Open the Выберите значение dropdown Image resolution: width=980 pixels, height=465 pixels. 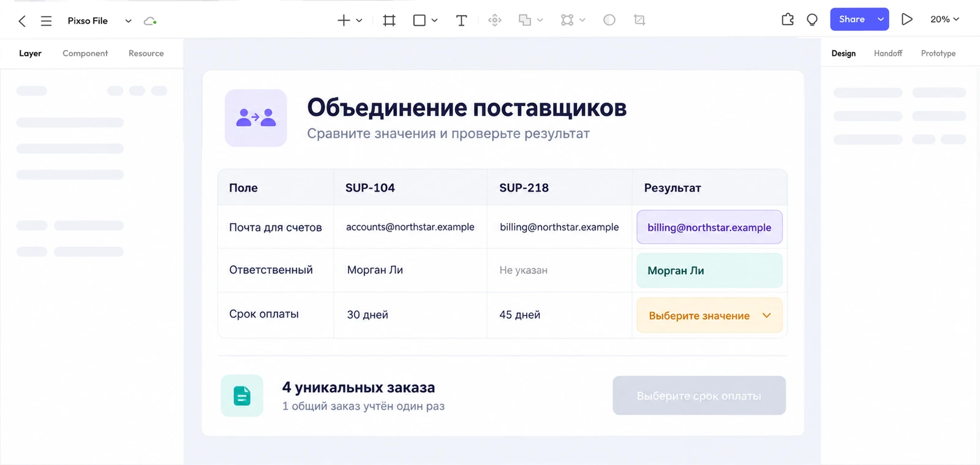point(710,316)
